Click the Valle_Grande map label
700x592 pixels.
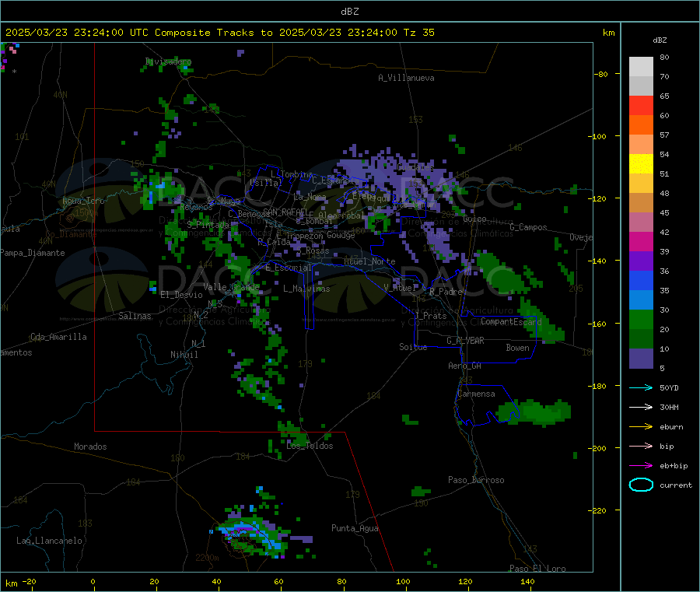[x=231, y=287]
